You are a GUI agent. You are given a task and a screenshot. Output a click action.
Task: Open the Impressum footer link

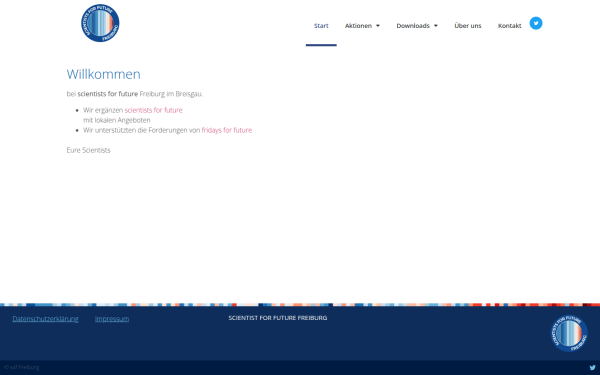(x=112, y=319)
